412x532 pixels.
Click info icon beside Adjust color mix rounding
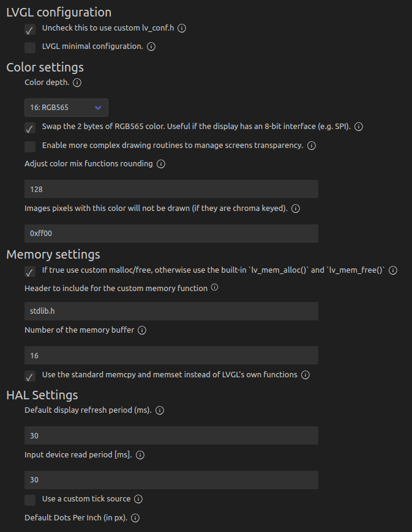pos(161,164)
